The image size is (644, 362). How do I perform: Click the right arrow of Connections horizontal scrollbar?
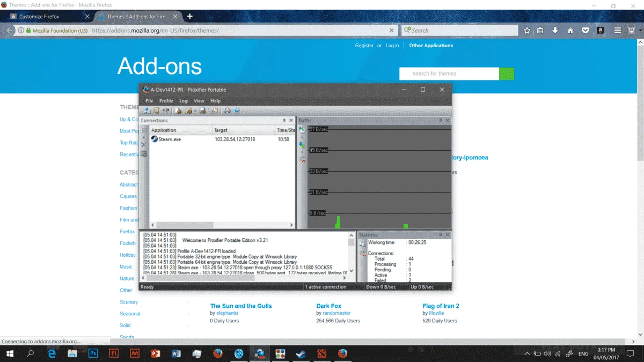[291, 225]
